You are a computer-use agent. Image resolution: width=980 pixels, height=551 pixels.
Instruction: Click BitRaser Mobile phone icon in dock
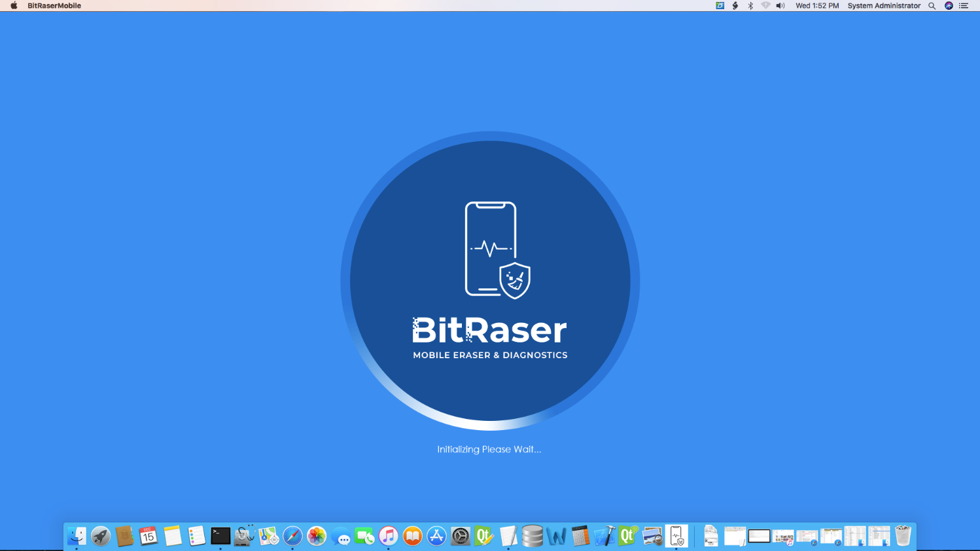676,536
